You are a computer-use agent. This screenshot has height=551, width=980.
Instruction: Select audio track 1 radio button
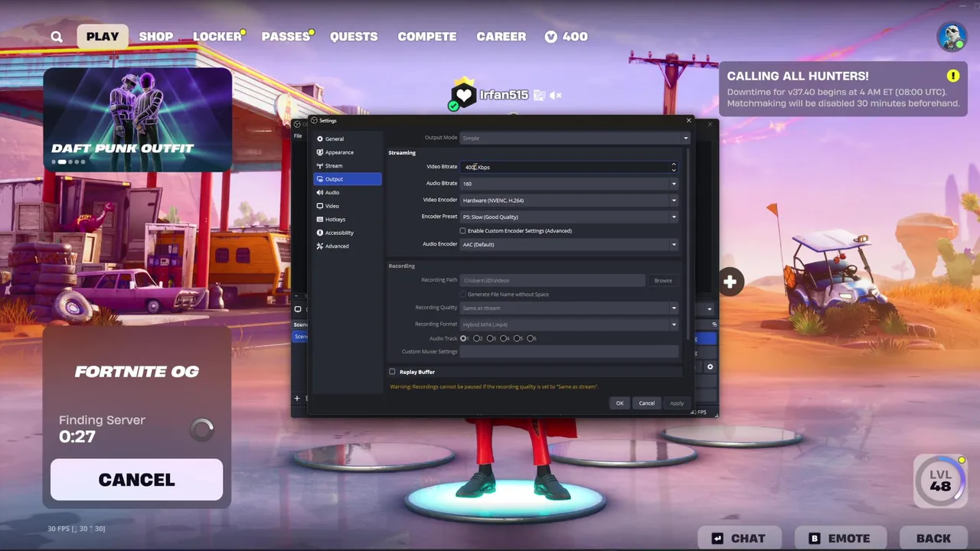(x=463, y=338)
